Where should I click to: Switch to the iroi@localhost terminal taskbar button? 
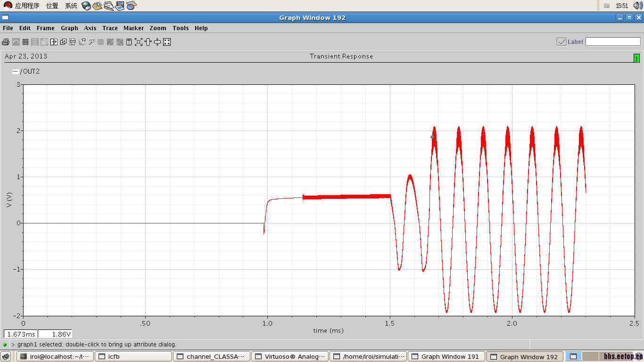(x=55, y=357)
